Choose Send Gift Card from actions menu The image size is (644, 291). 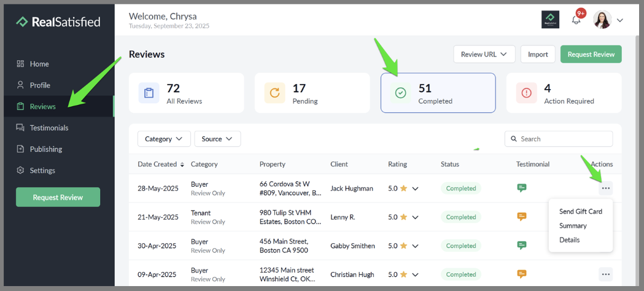click(x=580, y=211)
